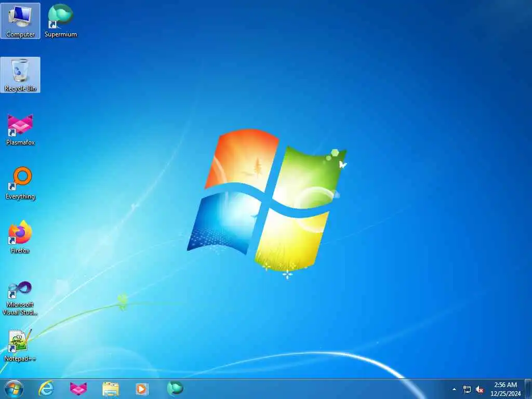Select the Computer desktop icon
The image size is (532, 399).
(x=20, y=21)
